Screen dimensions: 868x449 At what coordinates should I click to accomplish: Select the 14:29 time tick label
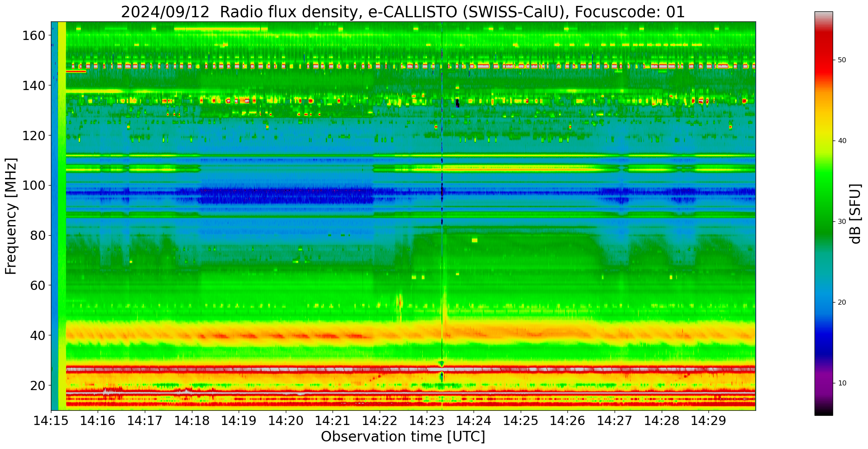708,420
